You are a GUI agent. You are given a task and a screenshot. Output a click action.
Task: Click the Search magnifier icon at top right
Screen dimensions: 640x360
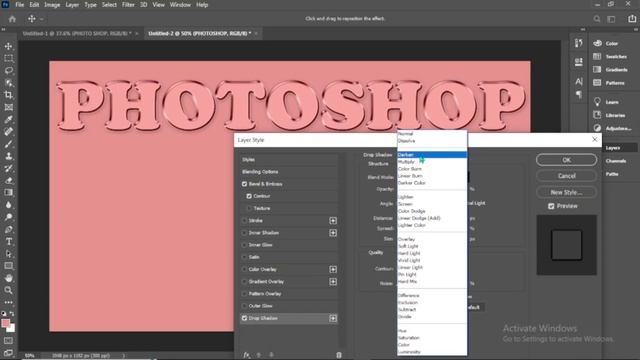pos(597,19)
